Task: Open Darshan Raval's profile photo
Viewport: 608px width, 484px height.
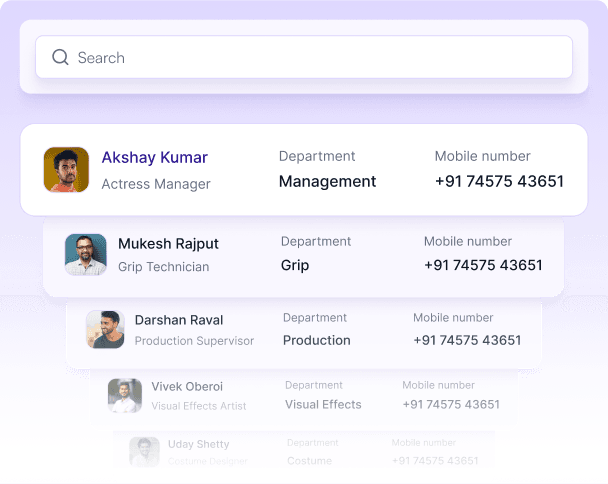Action: click(x=105, y=329)
